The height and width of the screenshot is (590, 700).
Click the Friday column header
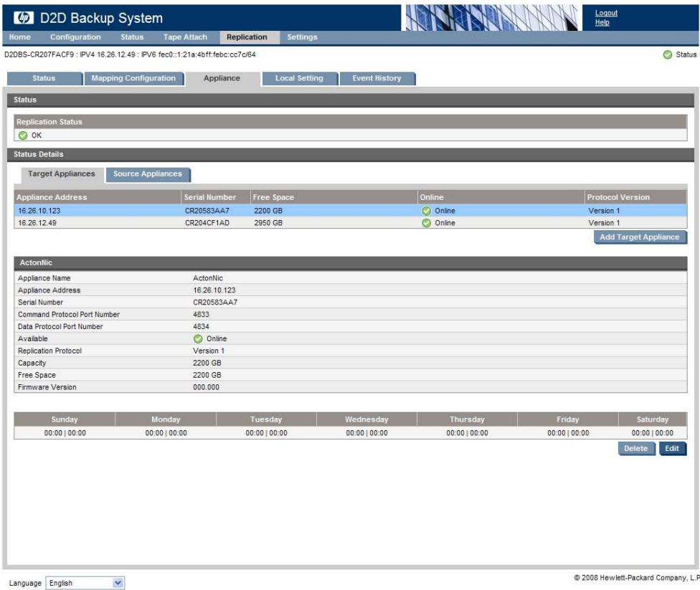click(x=567, y=419)
